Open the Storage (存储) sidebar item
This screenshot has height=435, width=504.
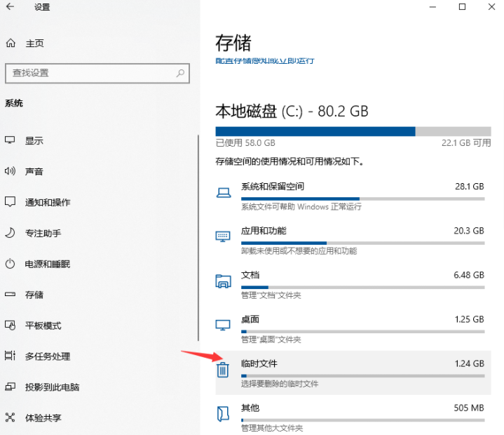[x=34, y=295]
